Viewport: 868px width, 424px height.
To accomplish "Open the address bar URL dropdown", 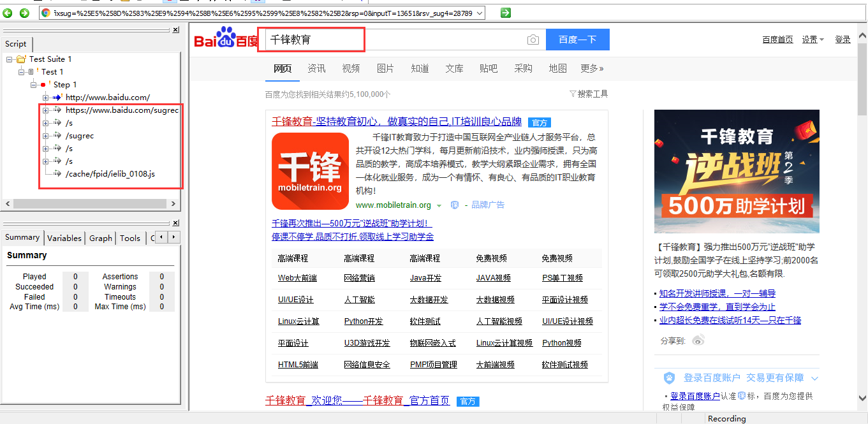I will click(480, 13).
